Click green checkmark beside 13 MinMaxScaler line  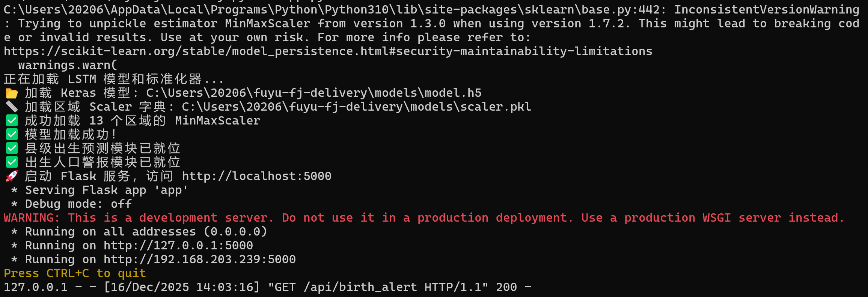point(12,121)
